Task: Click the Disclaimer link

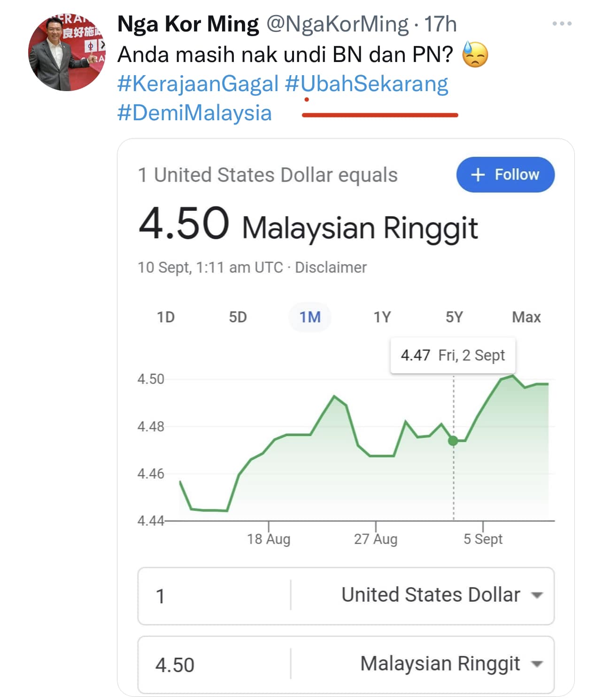Action: [x=331, y=267]
